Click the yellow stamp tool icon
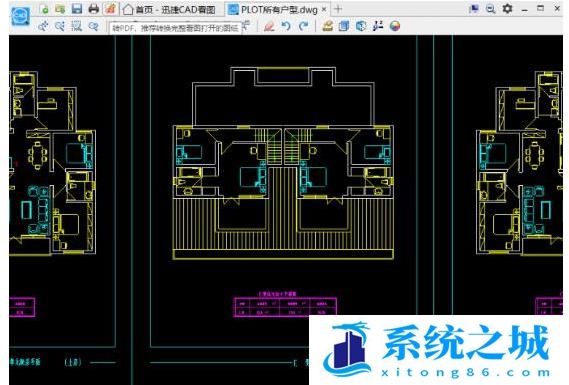This screenshot has height=385, width=569. [327, 26]
